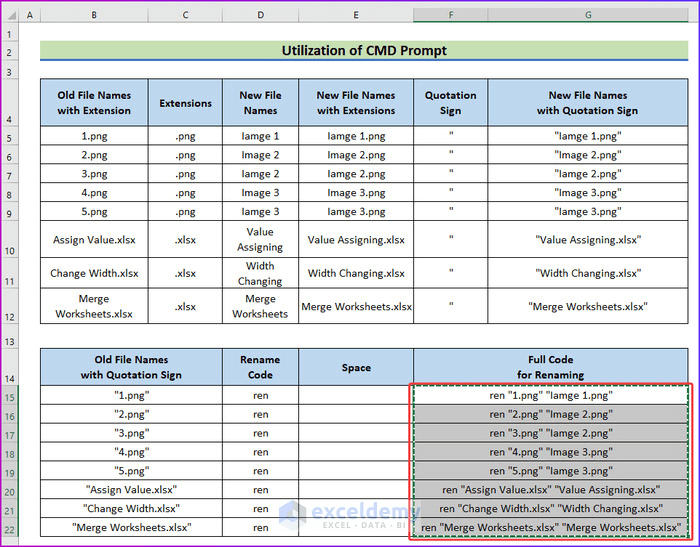
Task: Select cell containing '1.png' in row 5
Action: pyautogui.click(x=94, y=136)
